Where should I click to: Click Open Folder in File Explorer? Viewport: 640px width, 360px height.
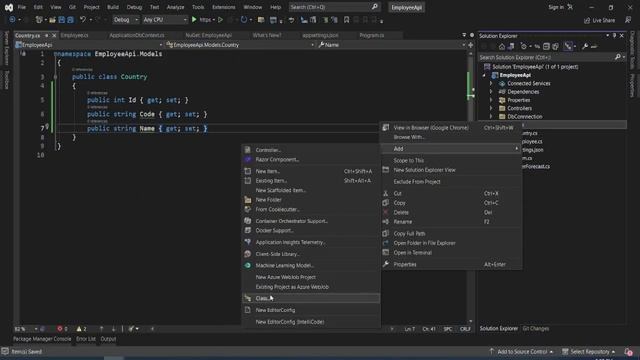click(x=451, y=243)
